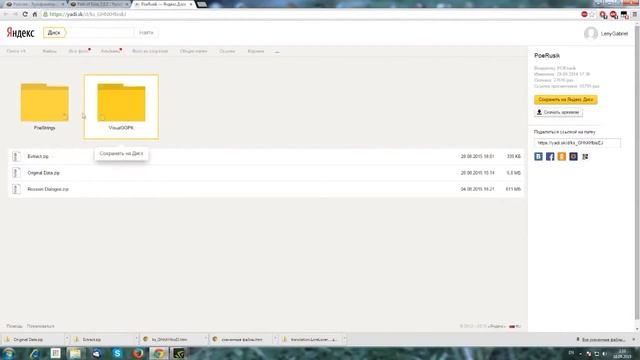The image size is (640, 360).
Task: Open the Все фото navigation tab
Action: pos(79,51)
